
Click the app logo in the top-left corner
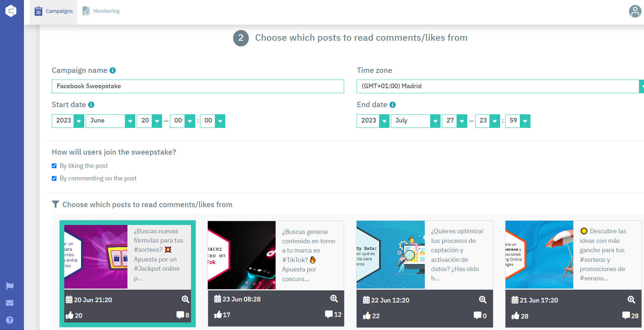11,11
